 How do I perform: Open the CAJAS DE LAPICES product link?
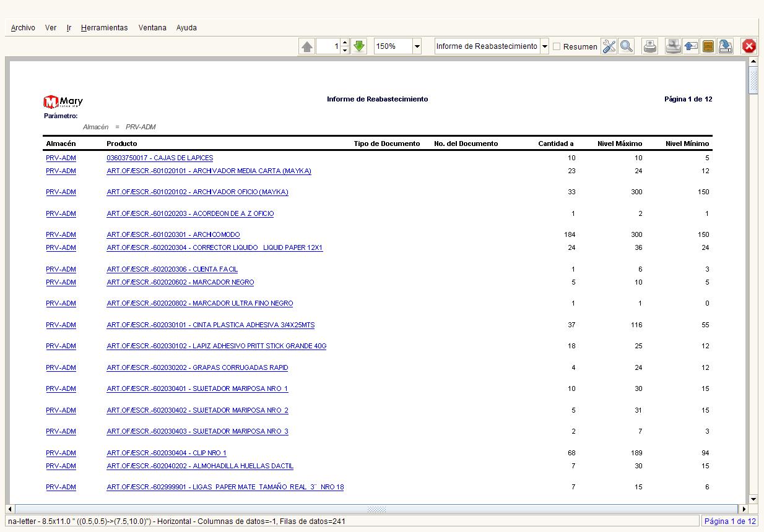[160, 158]
